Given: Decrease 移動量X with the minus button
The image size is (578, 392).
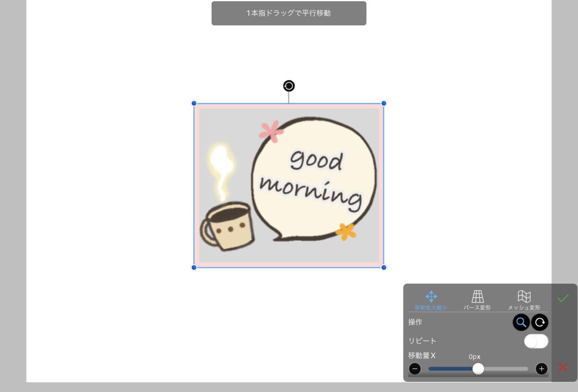Looking at the screenshot, I should 415,369.
